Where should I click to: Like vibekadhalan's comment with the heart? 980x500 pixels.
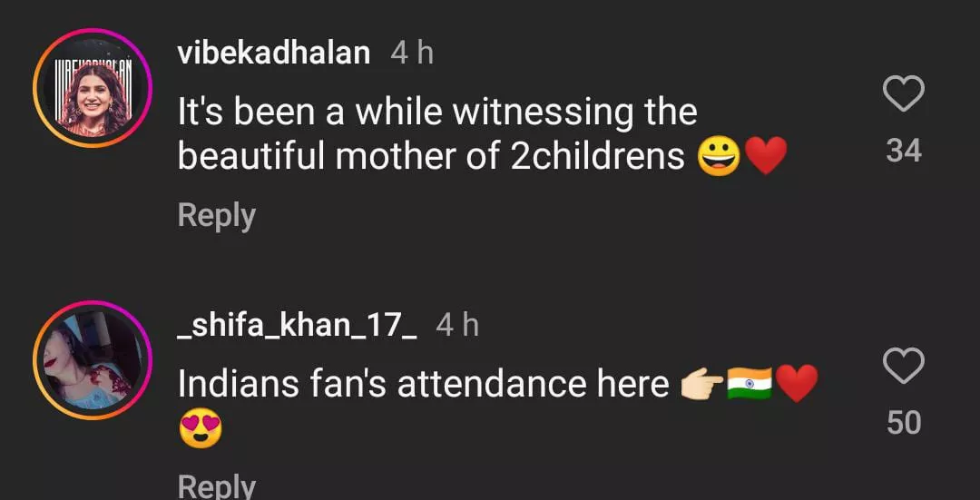click(903, 94)
